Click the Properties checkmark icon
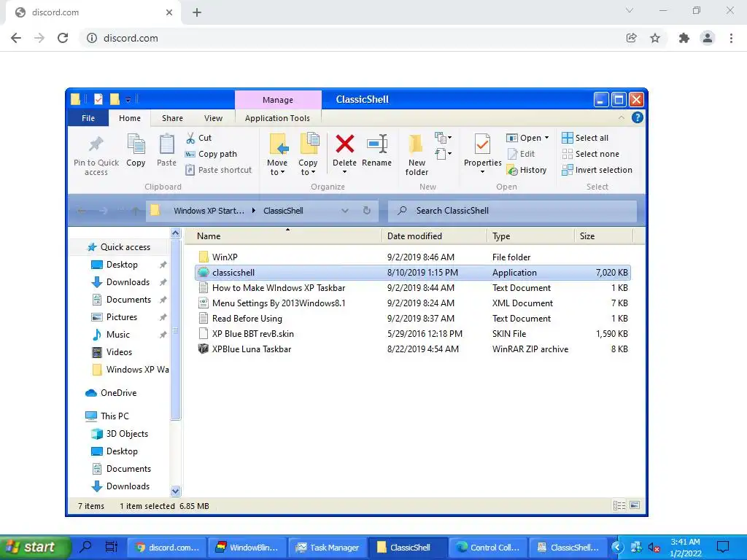The image size is (747, 560). (482, 144)
